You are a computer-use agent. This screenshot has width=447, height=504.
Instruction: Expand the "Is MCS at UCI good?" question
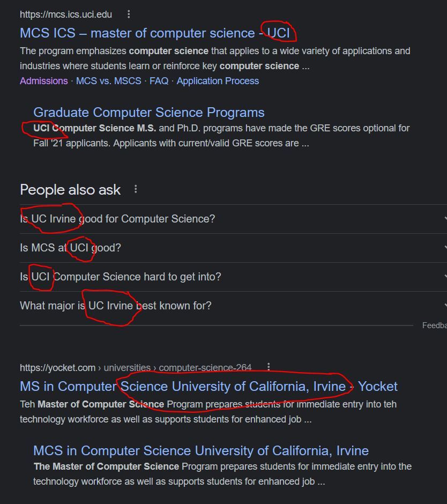(x=70, y=248)
